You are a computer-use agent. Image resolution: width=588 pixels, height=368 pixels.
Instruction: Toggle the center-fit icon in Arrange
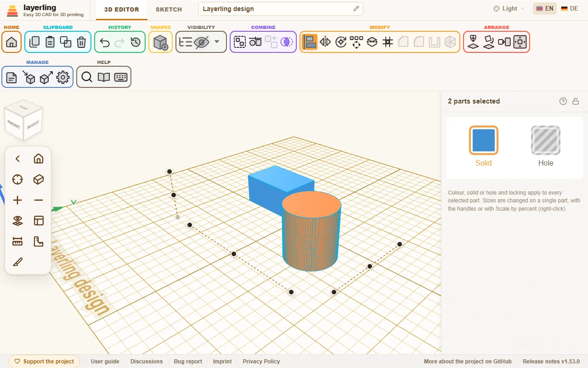pos(520,42)
